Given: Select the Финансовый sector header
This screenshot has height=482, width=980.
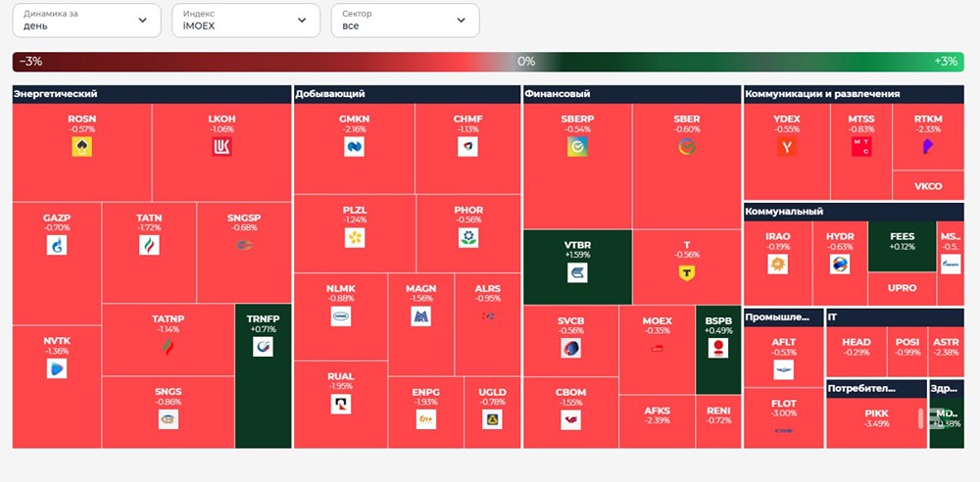Looking at the screenshot, I should (632, 94).
